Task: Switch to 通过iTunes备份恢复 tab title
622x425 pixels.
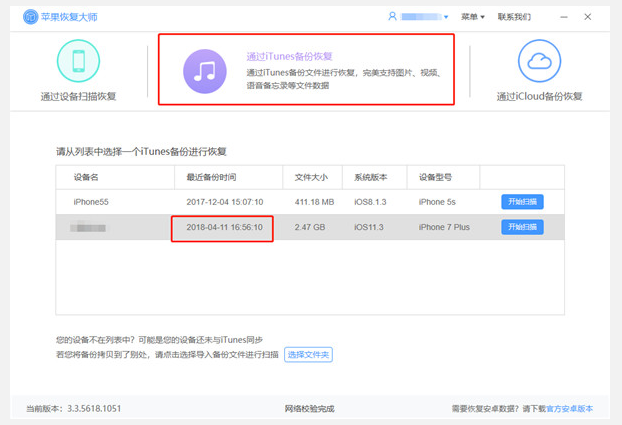Action: point(289,56)
